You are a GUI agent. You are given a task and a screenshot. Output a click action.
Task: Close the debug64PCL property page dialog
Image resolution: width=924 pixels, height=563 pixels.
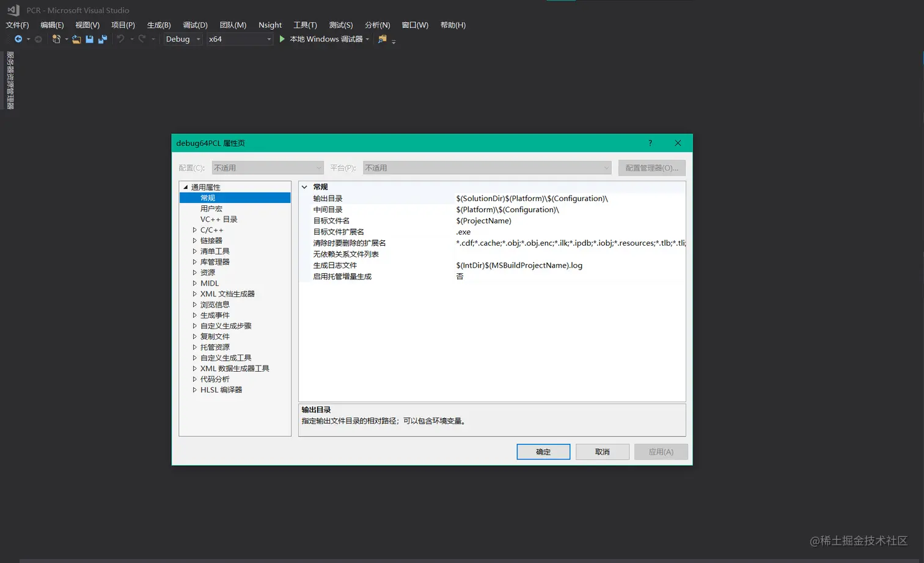[678, 143]
